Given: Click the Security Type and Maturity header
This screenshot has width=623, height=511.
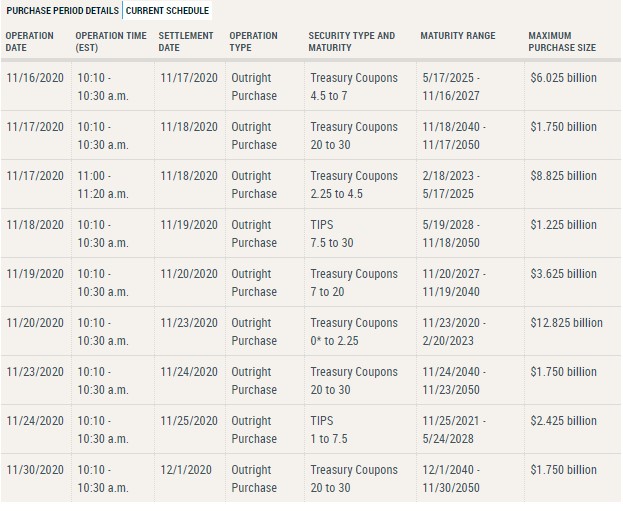Looking at the screenshot, I should (351, 41).
